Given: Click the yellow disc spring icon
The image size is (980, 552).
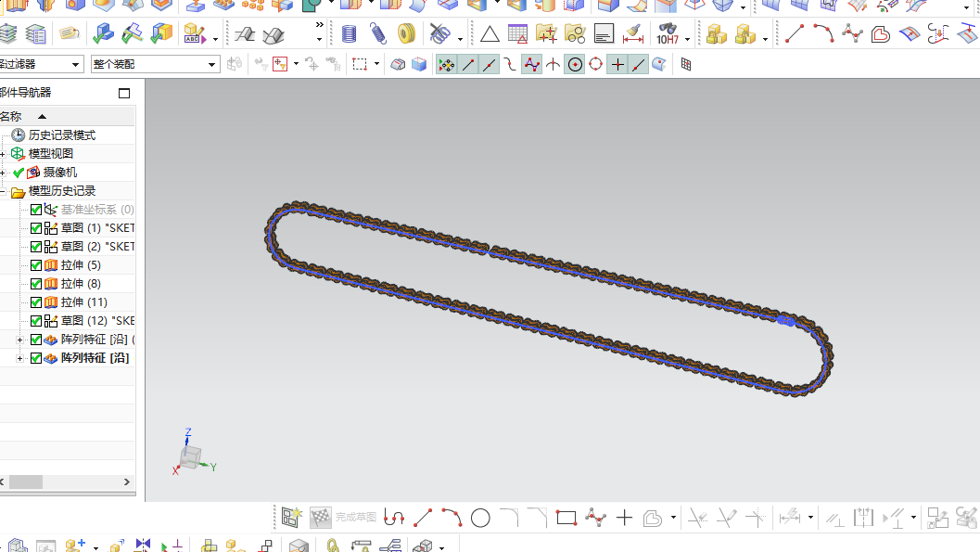Looking at the screenshot, I should pos(406,33).
